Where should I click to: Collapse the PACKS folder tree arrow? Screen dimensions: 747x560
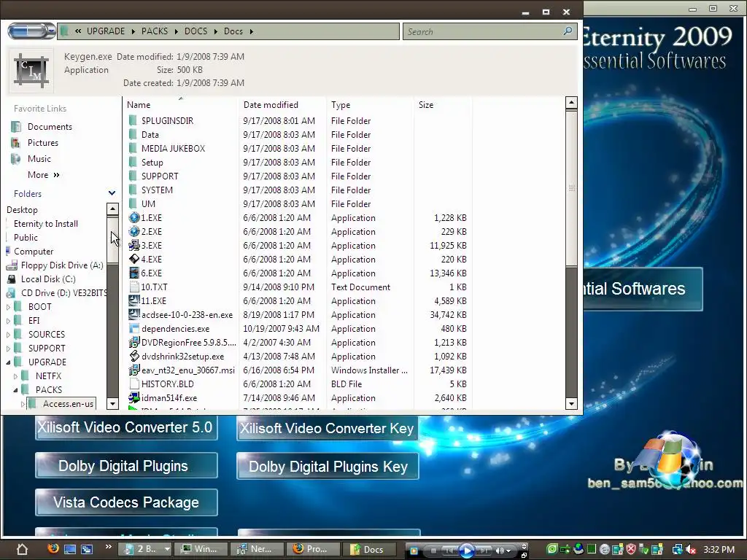tap(15, 390)
